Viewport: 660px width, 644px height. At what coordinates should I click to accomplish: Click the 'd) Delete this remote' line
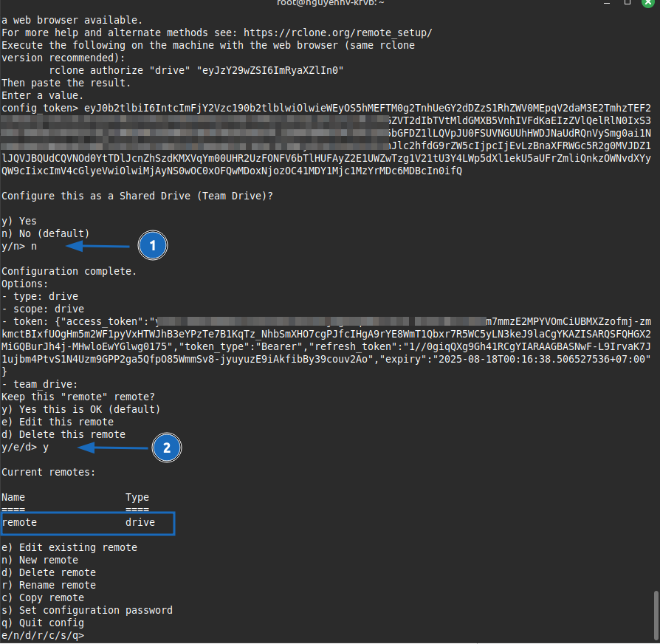point(63,434)
